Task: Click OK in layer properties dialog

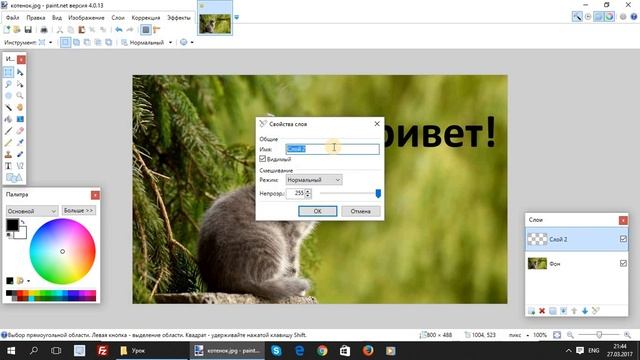Action: click(x=318, y=211)
